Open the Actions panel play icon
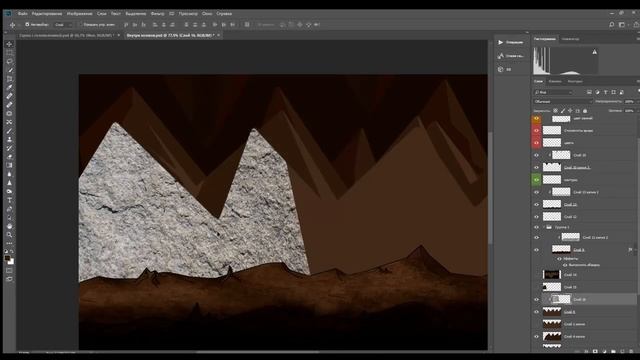 pyautogui.click(x=500, y=42)
